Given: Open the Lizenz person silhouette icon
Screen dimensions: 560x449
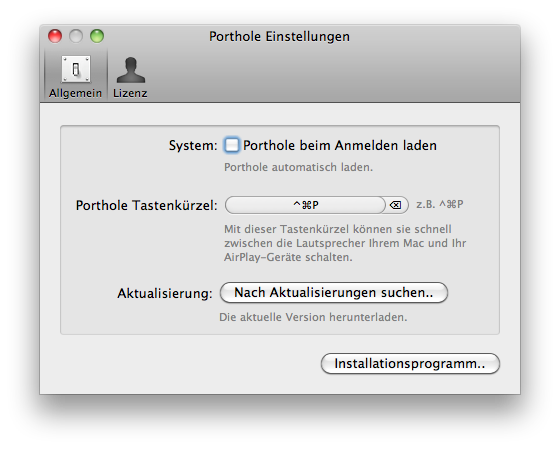Looking at the screenshot, I should pos(131,70).
